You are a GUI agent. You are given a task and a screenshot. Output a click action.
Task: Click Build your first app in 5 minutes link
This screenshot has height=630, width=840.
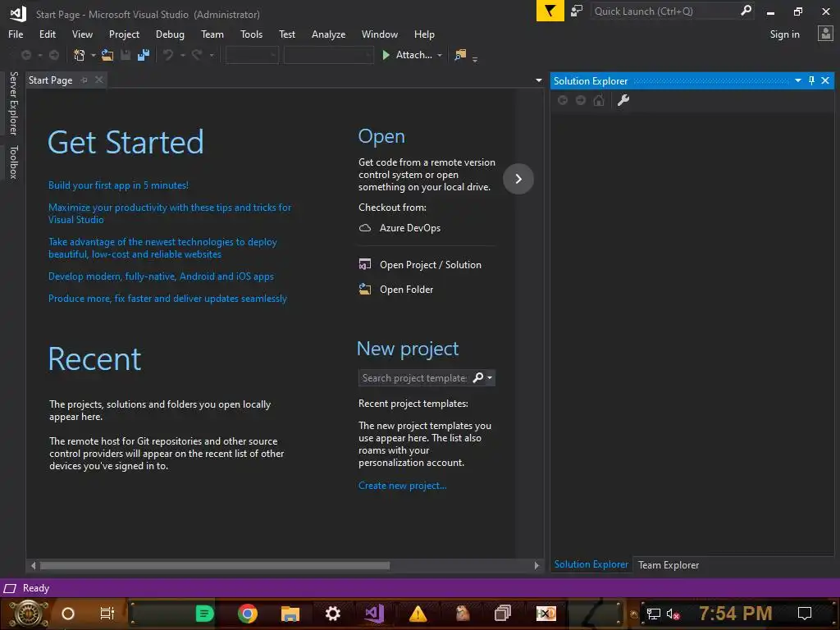(x=118, y=185)
